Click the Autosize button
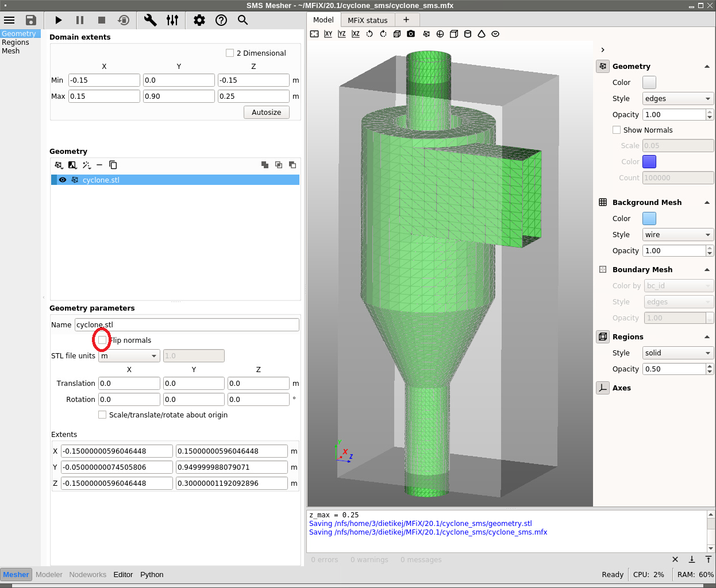Screen dimensions: 716x588 (266, 113)
